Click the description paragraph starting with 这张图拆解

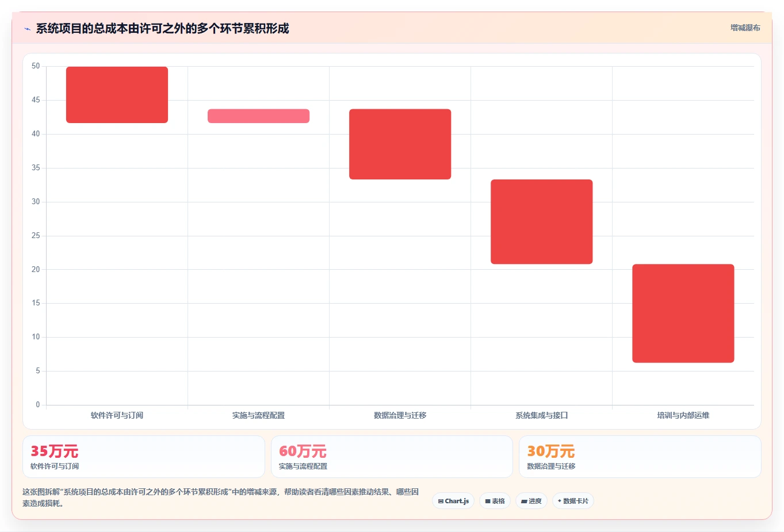(x=221, y=497)
